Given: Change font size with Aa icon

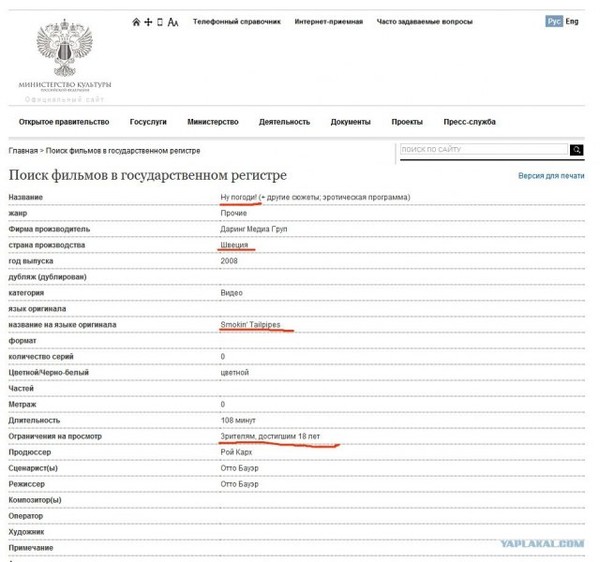Looking at the screenshot, I should (173, 22).
